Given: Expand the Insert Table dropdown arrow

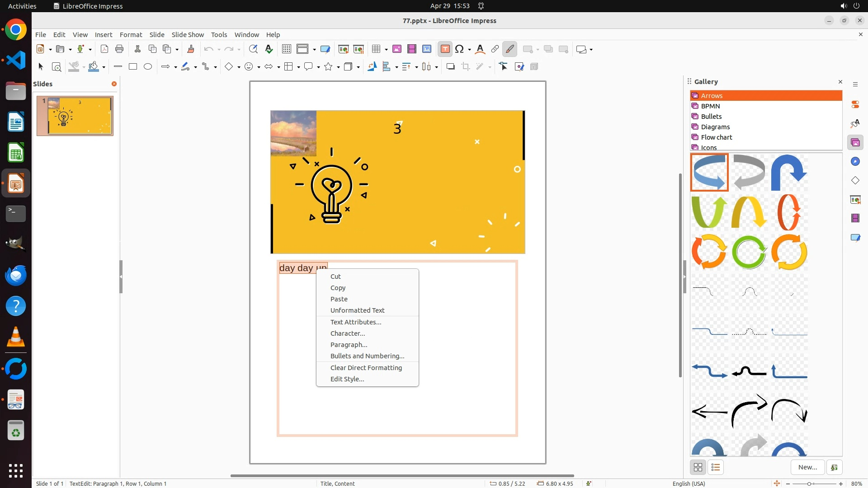Looking at the screenshot, I should pos(386,50).
